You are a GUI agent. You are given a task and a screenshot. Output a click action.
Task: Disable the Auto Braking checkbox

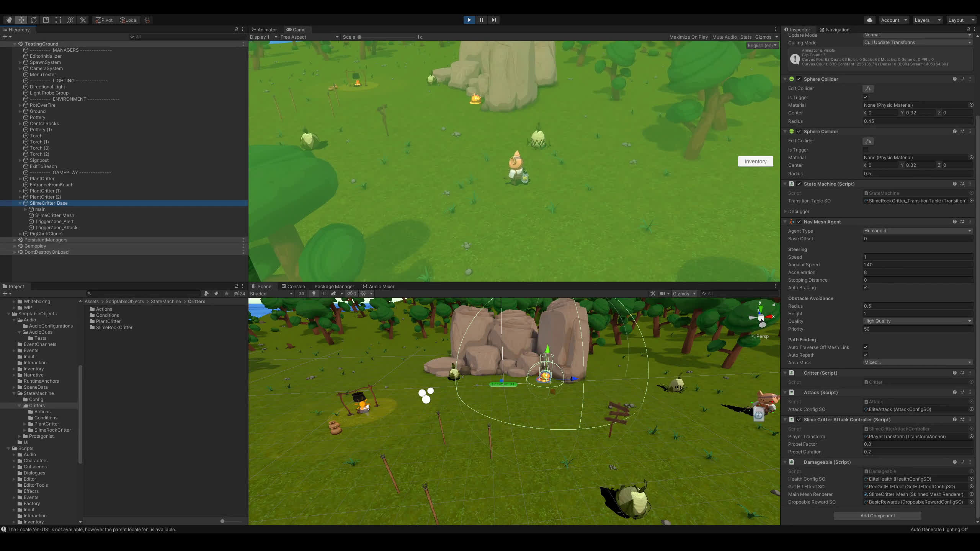866,287
